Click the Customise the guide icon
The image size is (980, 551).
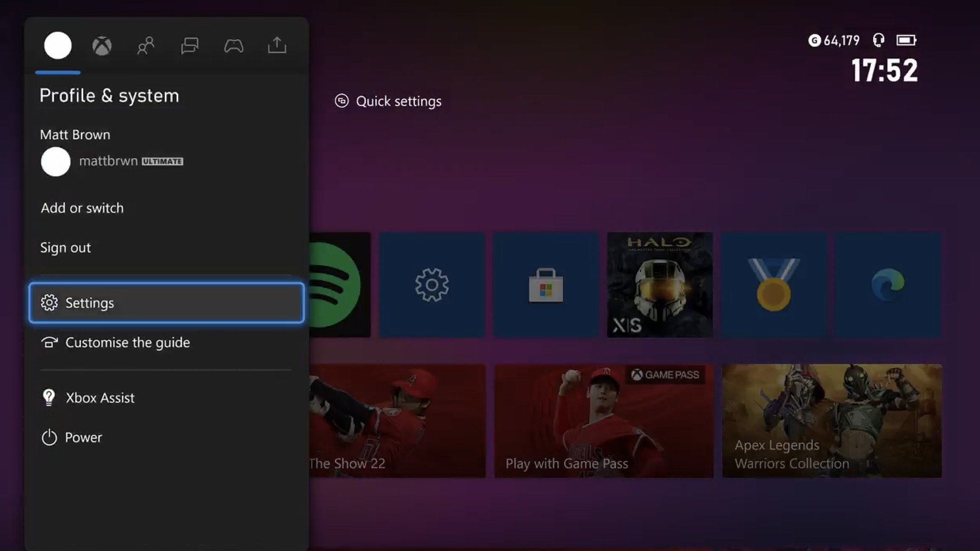(x=49, y=342)
